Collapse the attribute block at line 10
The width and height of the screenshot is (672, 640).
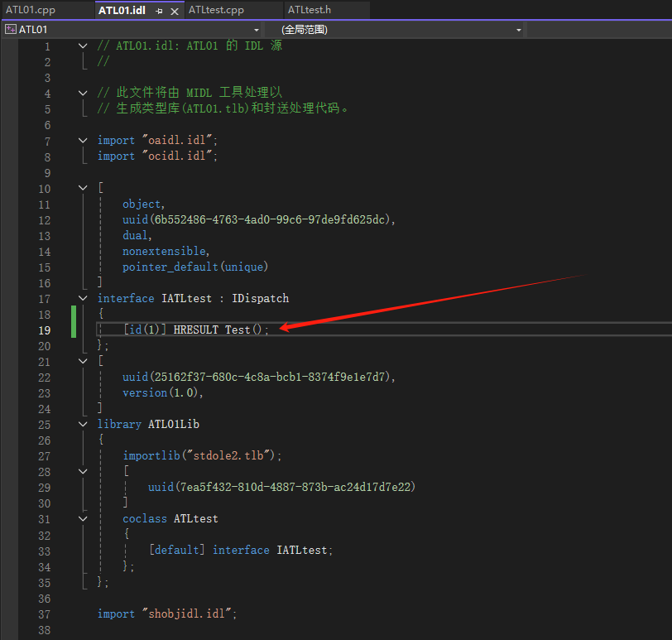click(x=83, y=187)
